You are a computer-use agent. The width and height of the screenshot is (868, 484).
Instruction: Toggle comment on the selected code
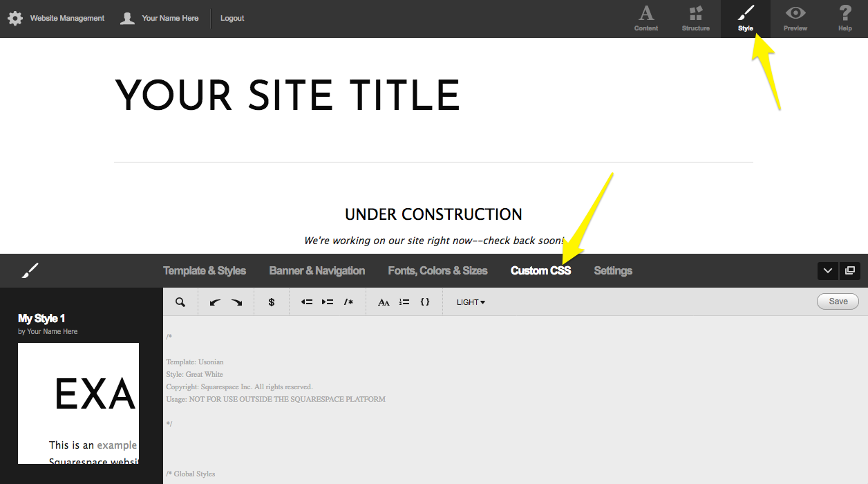(x=349, y=302)
